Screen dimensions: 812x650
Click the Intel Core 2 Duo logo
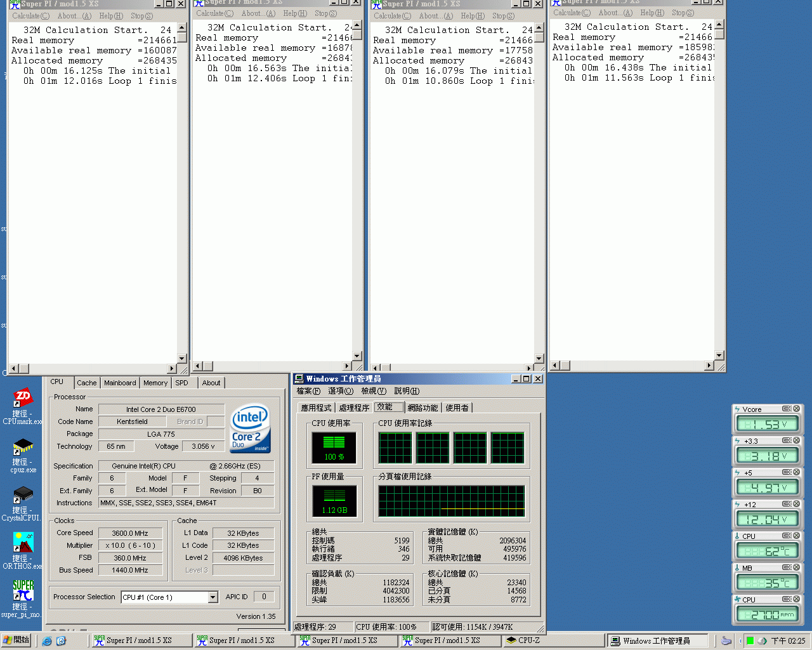tap(251, 428)
